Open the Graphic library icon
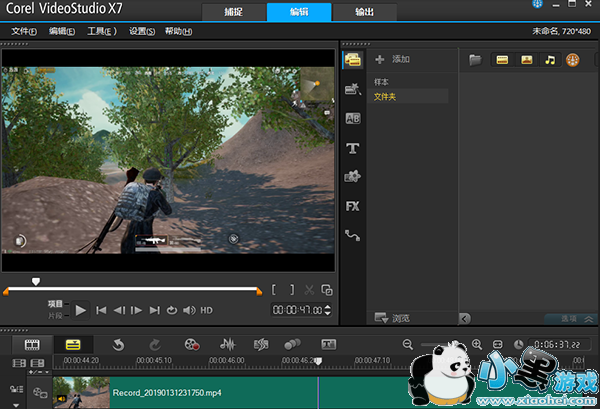 tap(352, 177)
